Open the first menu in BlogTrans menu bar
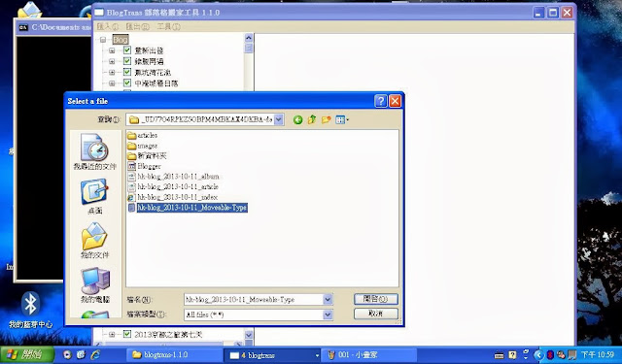622x364 pixels. [x=108, y=26]
